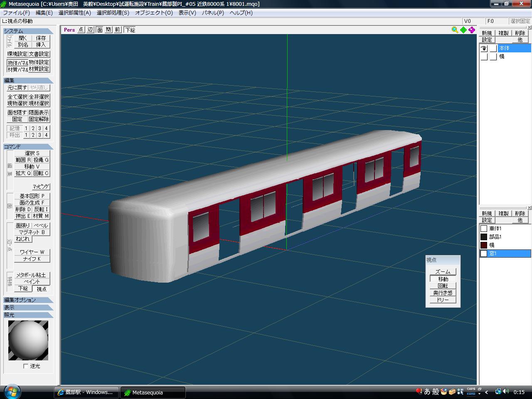Select the 回転 C rotate command
This screenshot has width=532, height=399.
[41, 173]
